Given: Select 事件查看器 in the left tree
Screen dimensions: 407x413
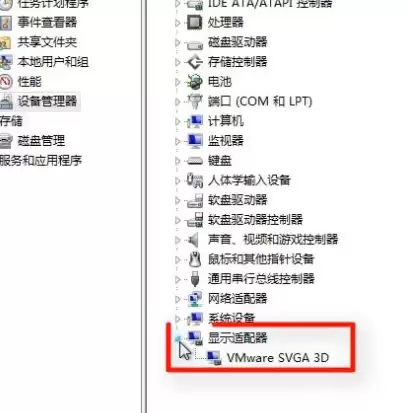Looking at the screenshot, I should tap(47, 22).
